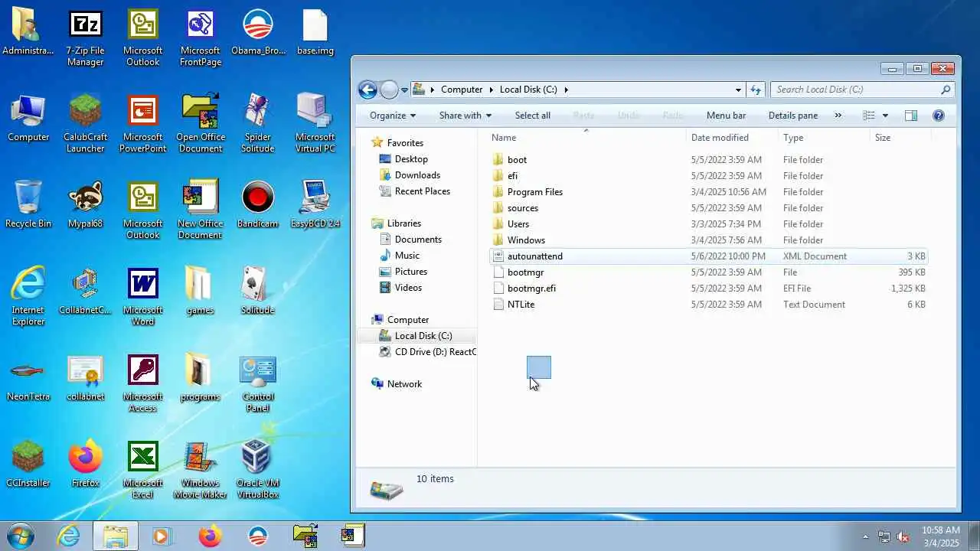Open Internet Explorer desktop icon
Viewport: 980px width, 551px height.
point(28,297)
